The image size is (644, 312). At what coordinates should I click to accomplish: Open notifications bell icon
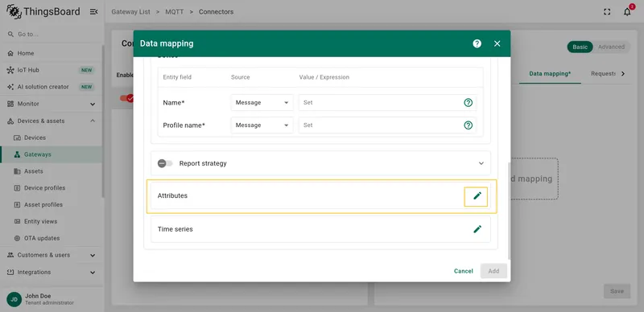[x=627, y=12]
